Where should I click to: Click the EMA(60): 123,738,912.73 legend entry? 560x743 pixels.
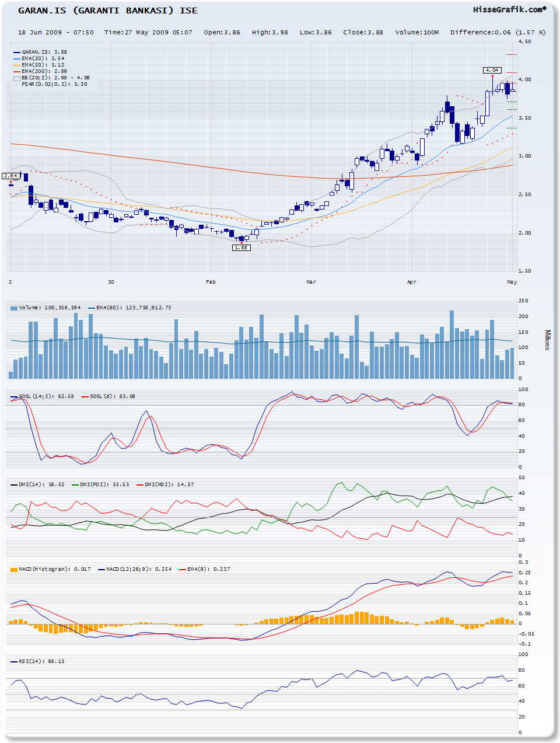(x=129, y=308)
